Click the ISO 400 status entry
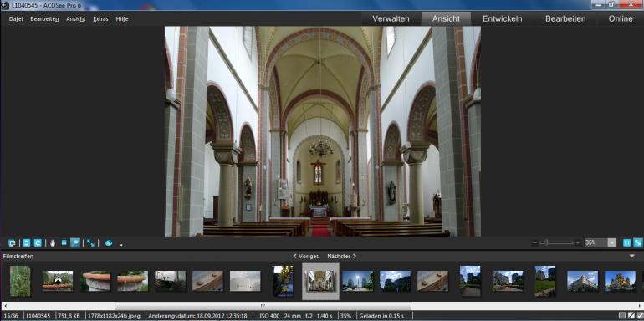Image resolution: width=644 pixels, height=321 pixels. point(269,316)
